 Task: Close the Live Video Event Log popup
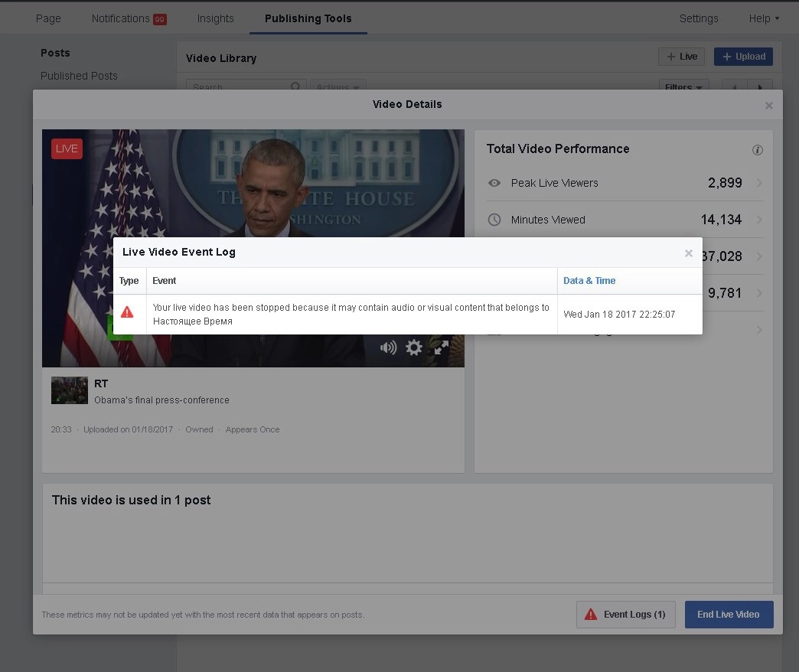tap(689, 253)
